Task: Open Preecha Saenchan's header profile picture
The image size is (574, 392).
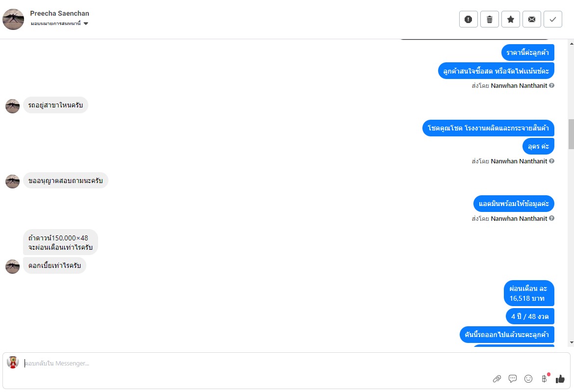Action: click(13, 19)
